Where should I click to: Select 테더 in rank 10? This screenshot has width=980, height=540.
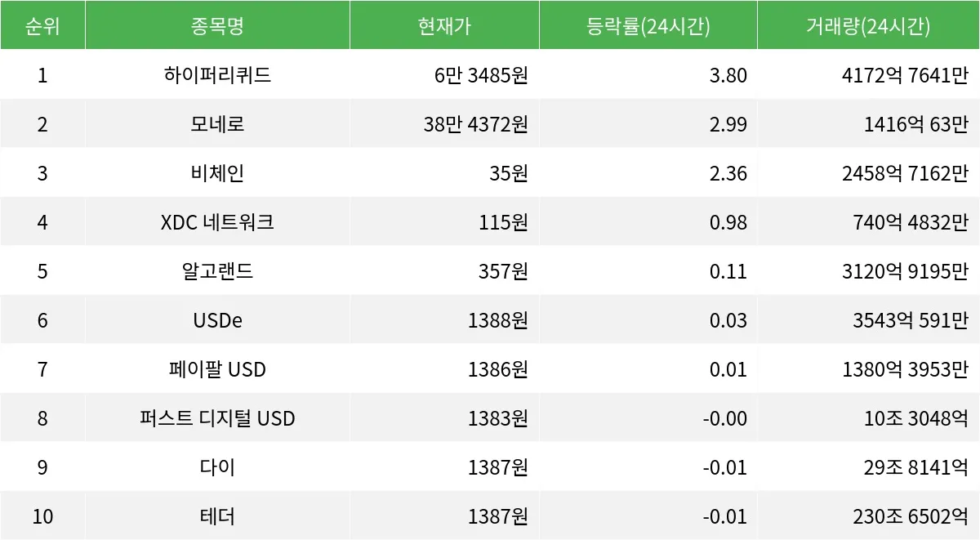[x=217, y=516]
